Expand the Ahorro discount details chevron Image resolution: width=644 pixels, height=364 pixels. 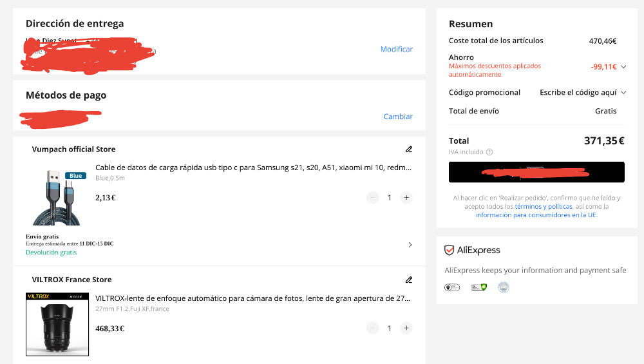pos(623,66)
